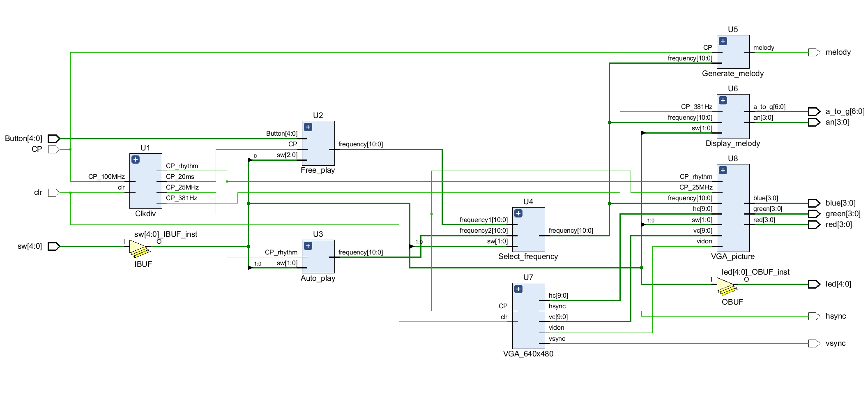Select the hsync pin on VGA_640x480
868x400 pixels.
[x=557, y=306]
